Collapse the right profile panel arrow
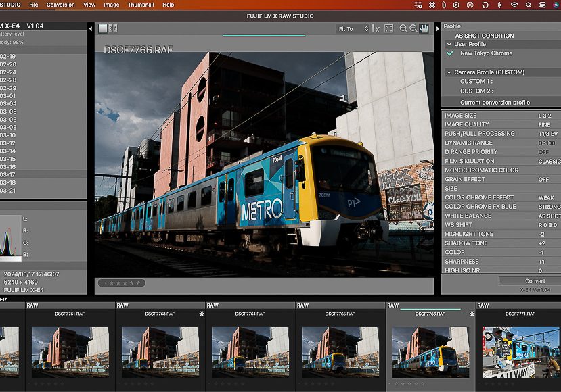 tap(438, 28)
